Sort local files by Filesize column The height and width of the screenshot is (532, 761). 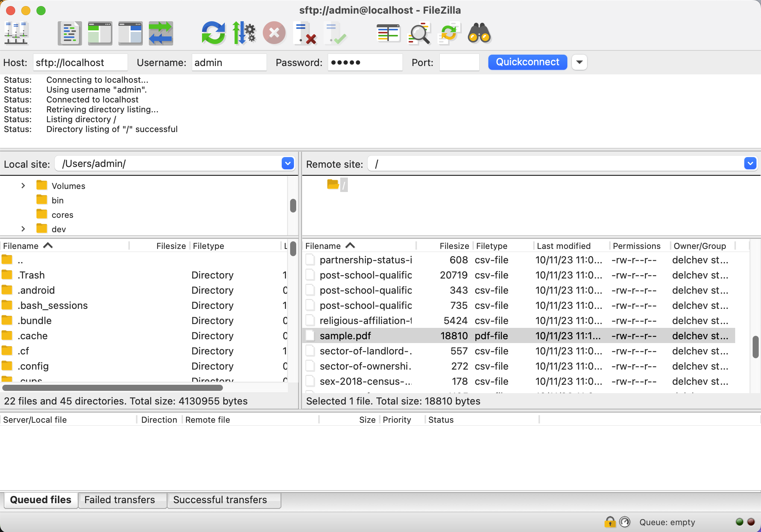(160, 246)
